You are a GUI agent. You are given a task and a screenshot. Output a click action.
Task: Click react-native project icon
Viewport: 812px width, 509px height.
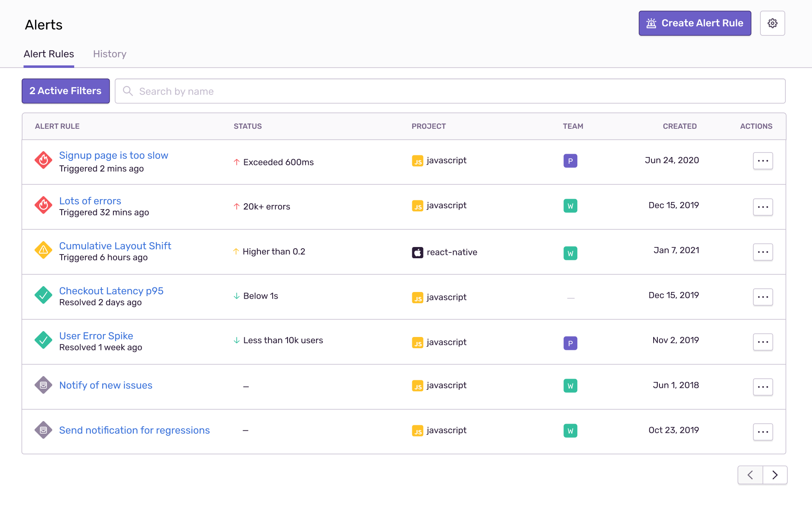click(x=417, y=252)
